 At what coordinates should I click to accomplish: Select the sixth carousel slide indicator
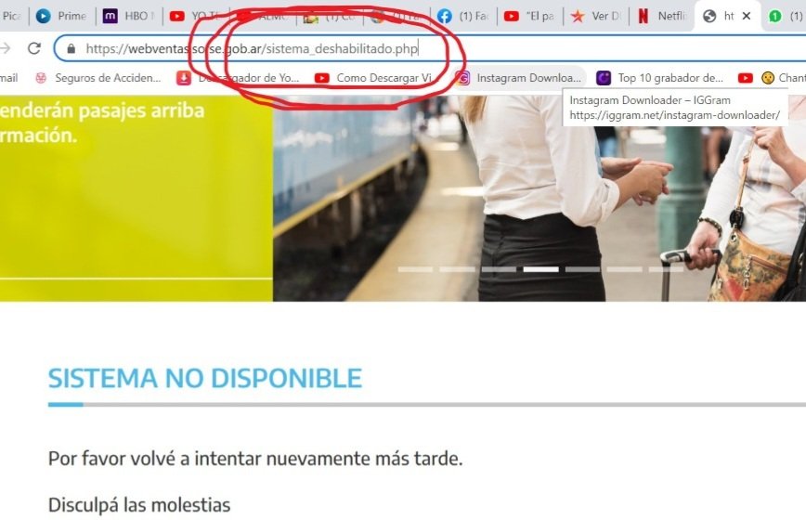coord(624,269)
